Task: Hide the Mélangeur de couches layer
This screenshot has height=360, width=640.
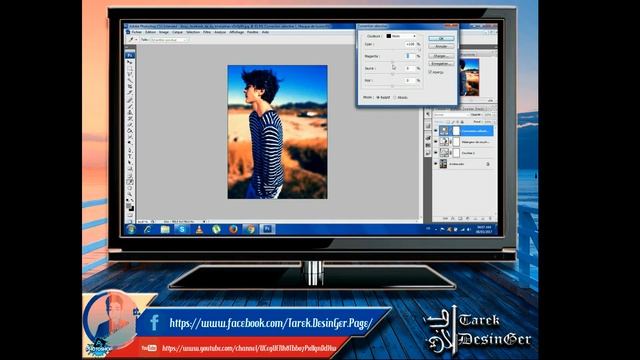Action: click(x=436, y=142)
